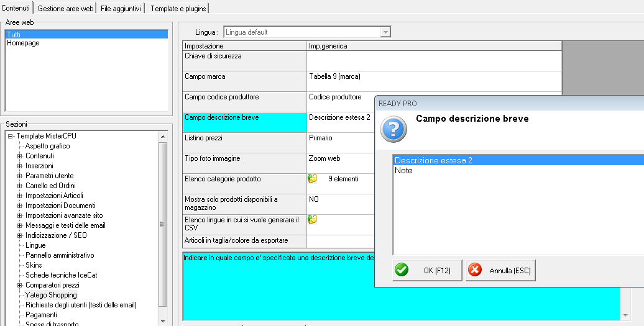This screenshot has width=644, height=326.
Task: Click the Mostra solo prodotti disponibili row
Action: 244,204
